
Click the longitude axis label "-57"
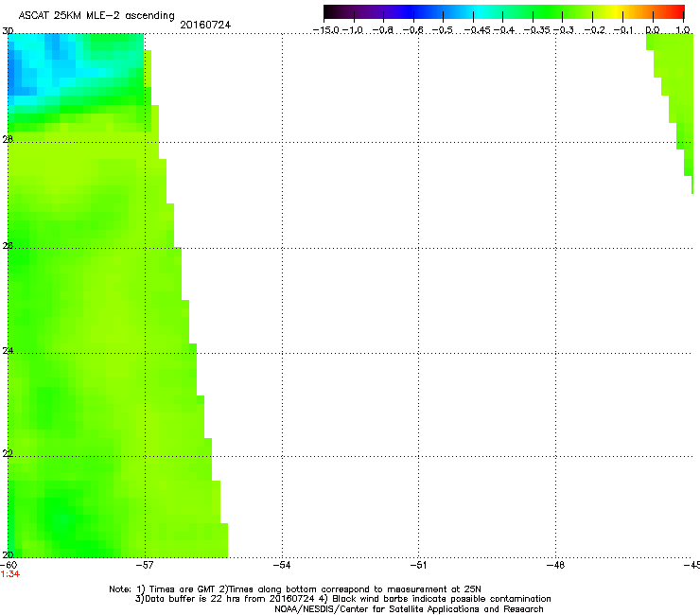(145, 565)
